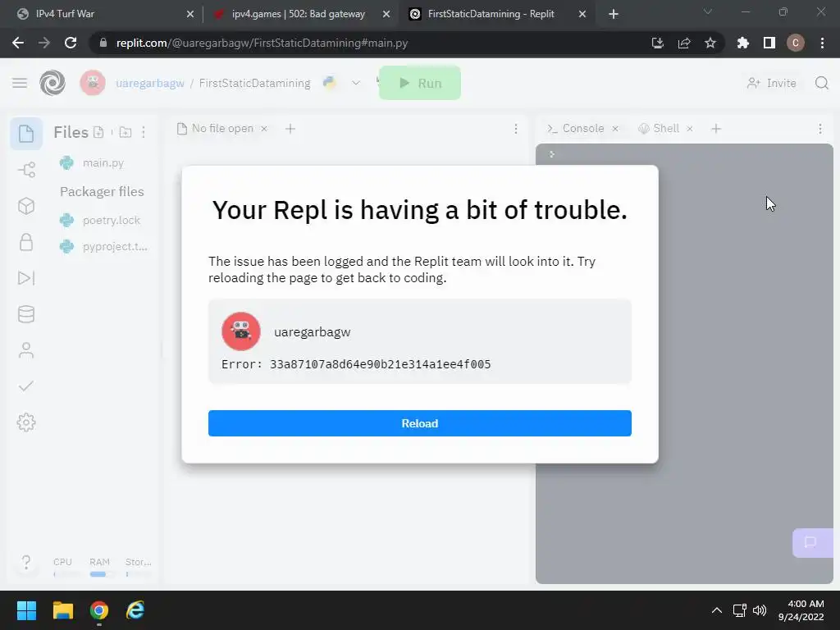
Task: Open the Database sidebar icon
Action: (26, 314)
